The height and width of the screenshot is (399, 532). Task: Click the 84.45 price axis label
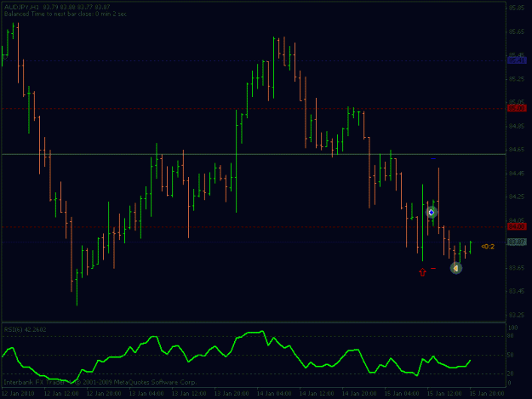tap(517, 174)
